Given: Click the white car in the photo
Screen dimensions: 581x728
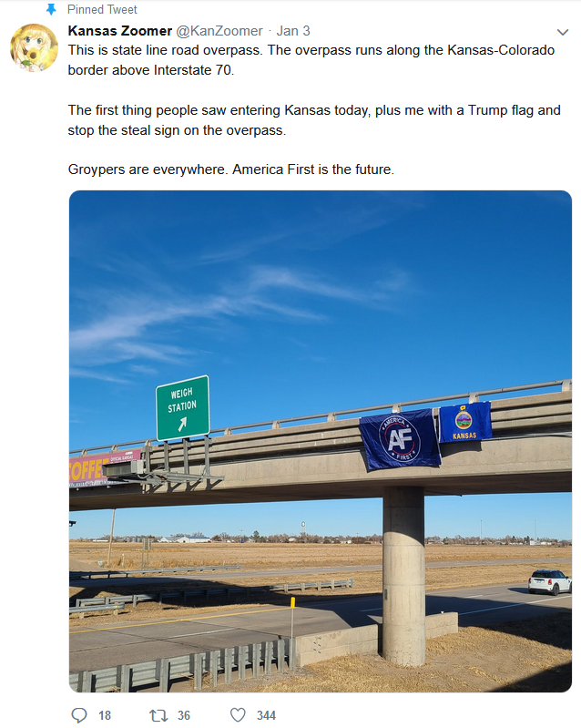Looking at the screenshot, I should tap(549, 581).
